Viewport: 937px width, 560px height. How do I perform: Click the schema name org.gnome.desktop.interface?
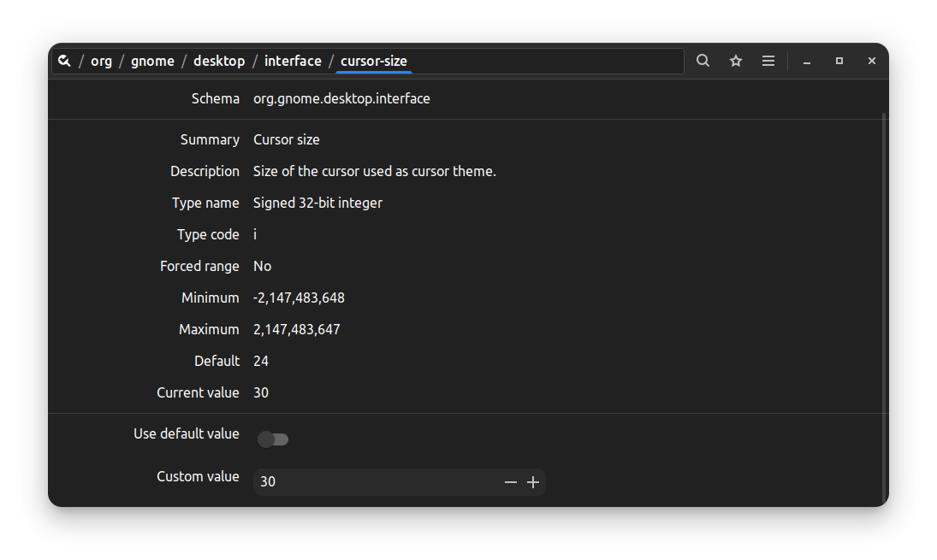(341, 99)
